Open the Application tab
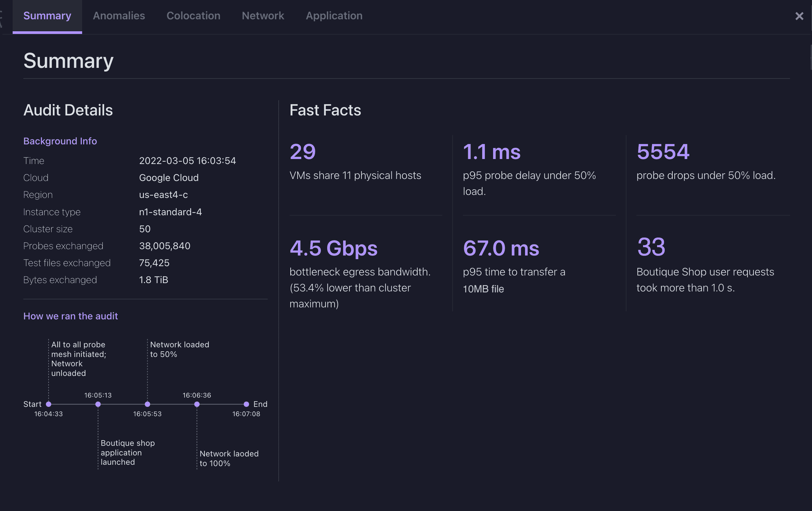The height and width of the screenshot is (511, 812). pyautogui.click(x=334, y=15)
